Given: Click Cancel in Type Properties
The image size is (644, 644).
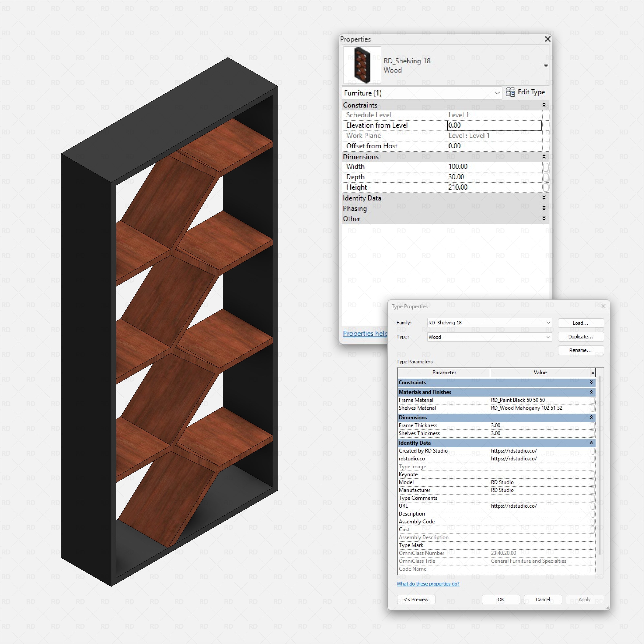Looking at the screenshot, I should [543, 599].
